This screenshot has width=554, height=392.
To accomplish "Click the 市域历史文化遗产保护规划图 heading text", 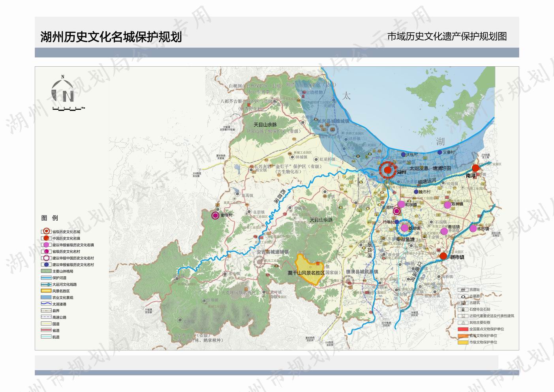I will [x=447, y=37].
